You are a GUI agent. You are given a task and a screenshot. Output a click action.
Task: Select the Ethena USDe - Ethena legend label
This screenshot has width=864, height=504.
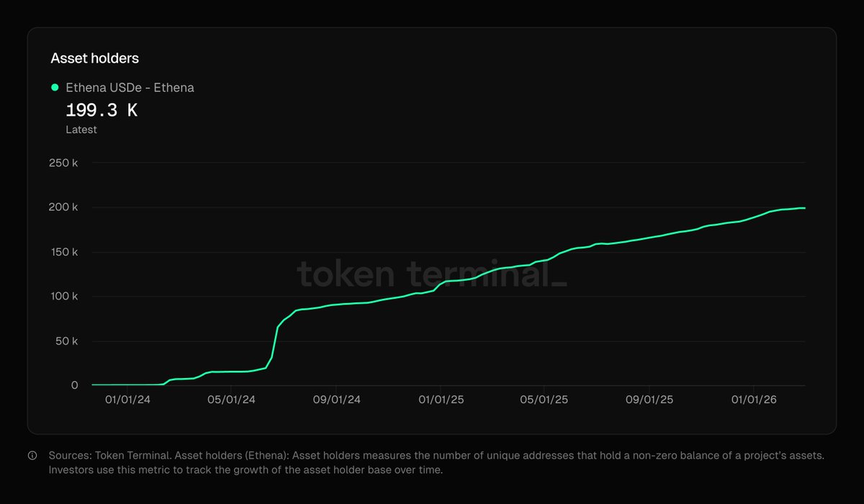pyautogui.click(x=130, y=88)
